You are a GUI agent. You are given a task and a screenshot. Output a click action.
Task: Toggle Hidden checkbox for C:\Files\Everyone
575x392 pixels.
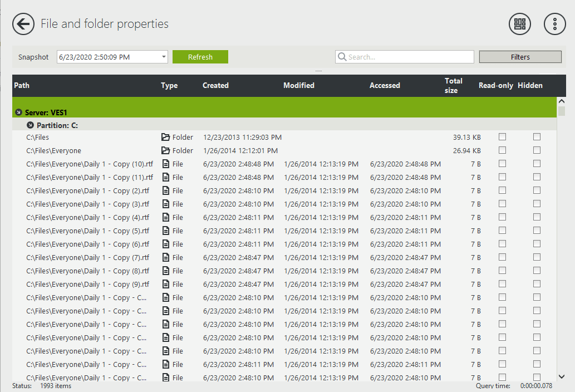(537, 150)
